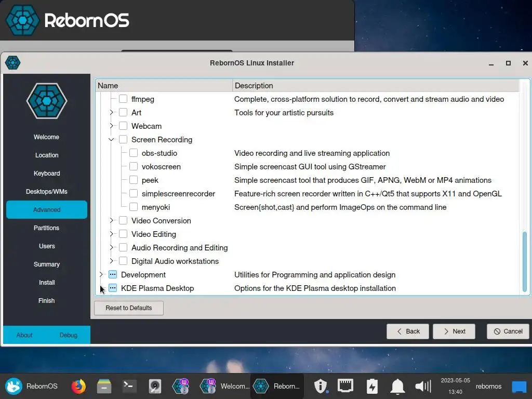Open the taskbar clock showing 13:40

[455, 386]
